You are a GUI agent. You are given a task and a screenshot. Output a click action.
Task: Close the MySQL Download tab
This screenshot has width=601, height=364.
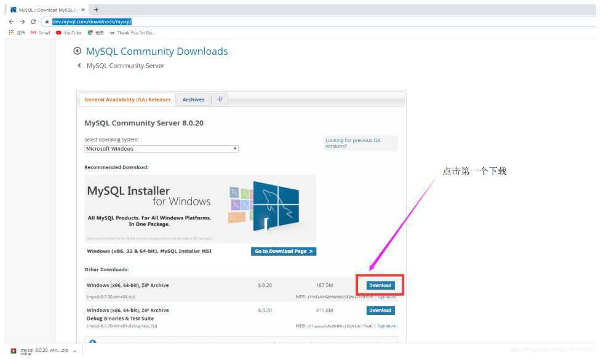click(x=83, y=10)
